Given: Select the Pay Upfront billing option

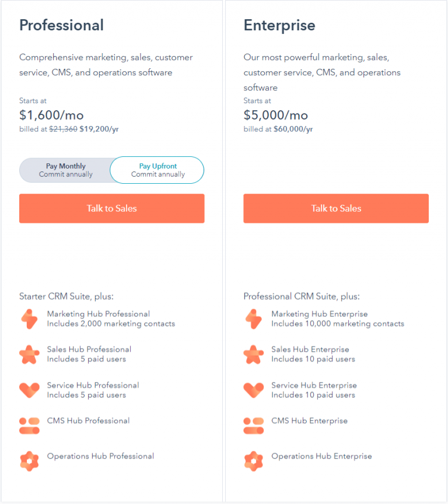Looking at the screenshot, I should tap(157, 170).
